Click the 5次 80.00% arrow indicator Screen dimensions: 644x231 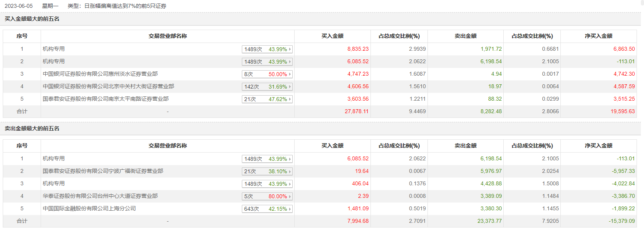point(290,196)
